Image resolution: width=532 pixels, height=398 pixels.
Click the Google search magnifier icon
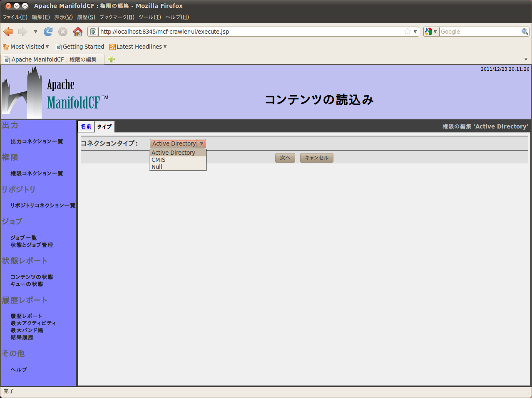pyautogui.click(x=525, y=32)
